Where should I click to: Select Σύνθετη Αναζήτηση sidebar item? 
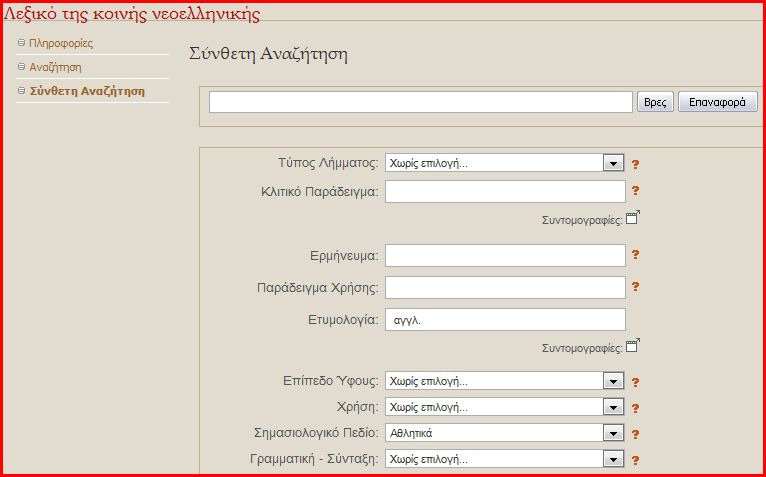point(87,91)
